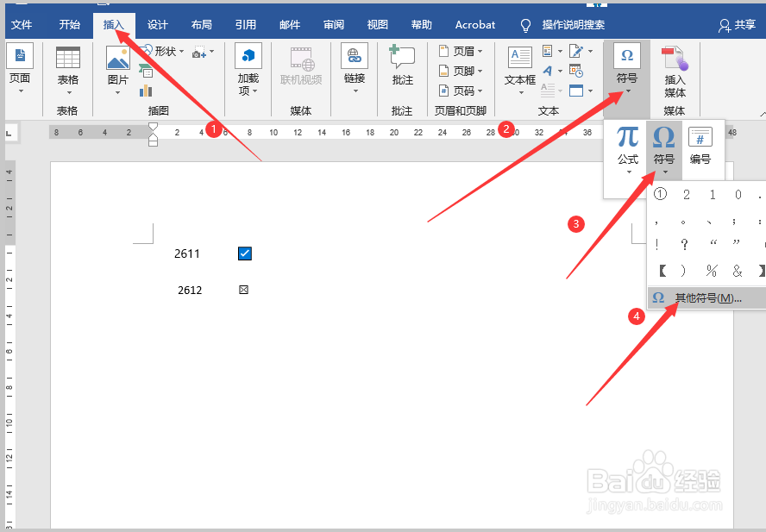Click the 联机视频 online video icon
This screenshot has width=766, height=532.
click(x=301, y=59)
